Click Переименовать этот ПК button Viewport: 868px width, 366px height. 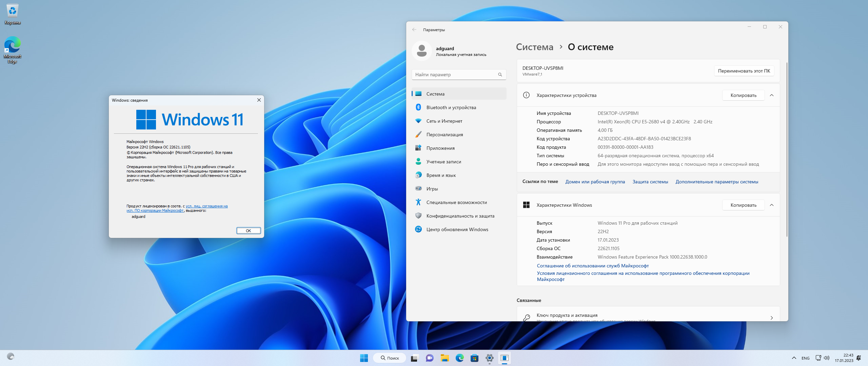pyautogui.click(x=744, y=71)
